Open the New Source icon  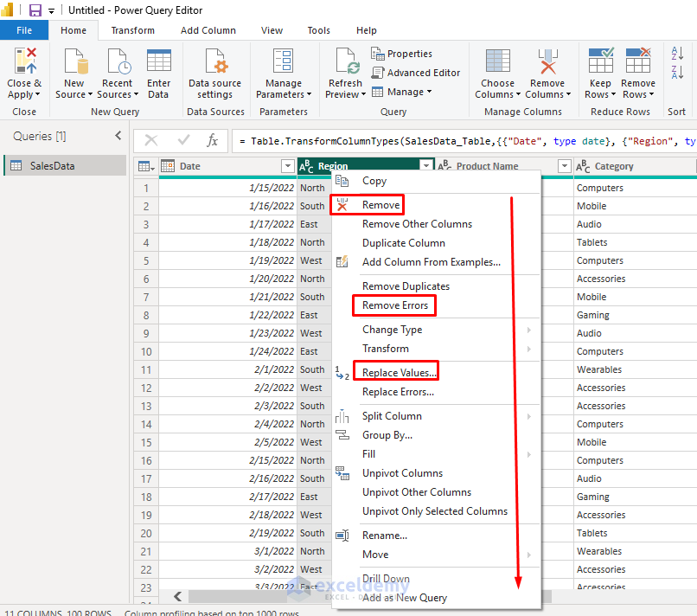tap(74, 61)
